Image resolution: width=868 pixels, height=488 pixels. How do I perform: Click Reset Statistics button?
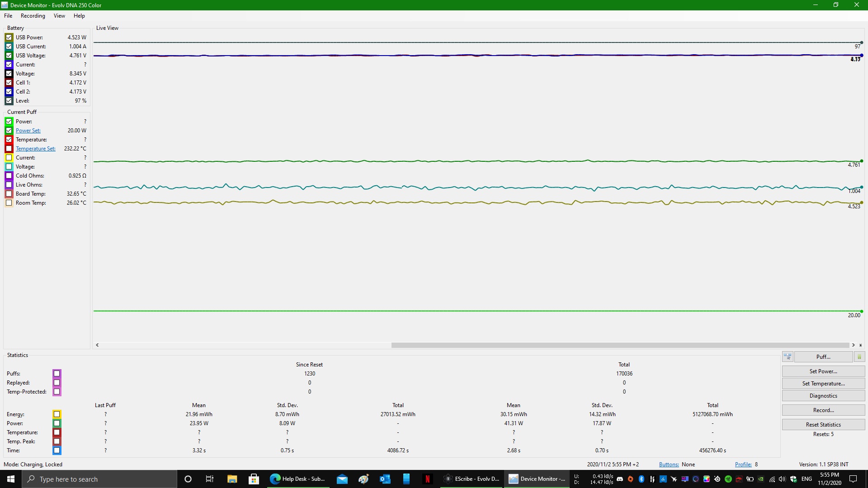click(823, 425)
